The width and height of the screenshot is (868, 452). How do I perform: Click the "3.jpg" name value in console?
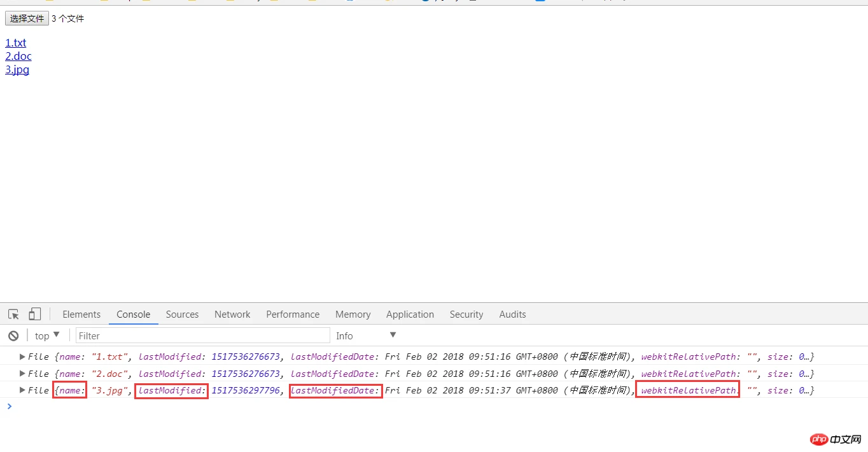[110, 390]
